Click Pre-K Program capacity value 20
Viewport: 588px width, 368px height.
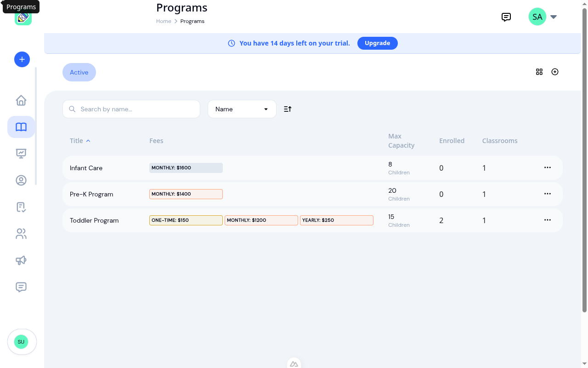[x=392, y=190]
